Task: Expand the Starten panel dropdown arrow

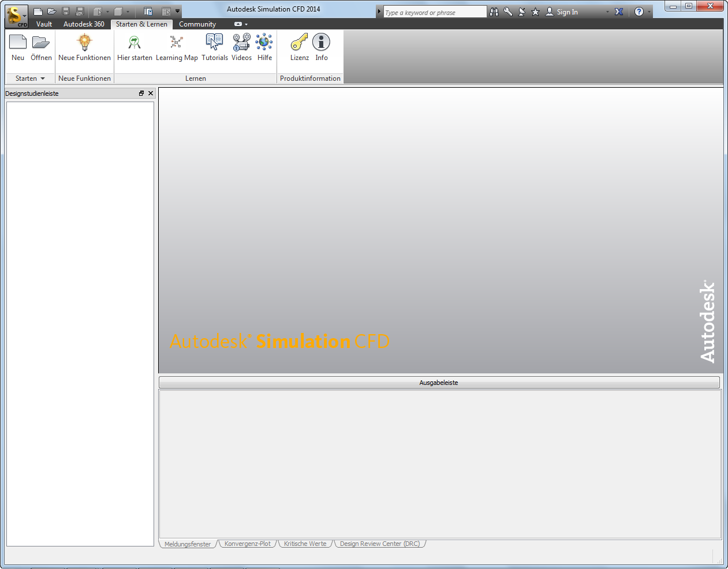Action: [x=43, y=78]
